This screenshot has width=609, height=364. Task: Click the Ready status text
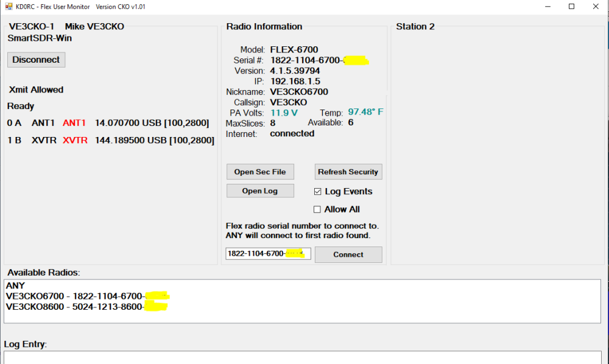click(x=21, y=107)
